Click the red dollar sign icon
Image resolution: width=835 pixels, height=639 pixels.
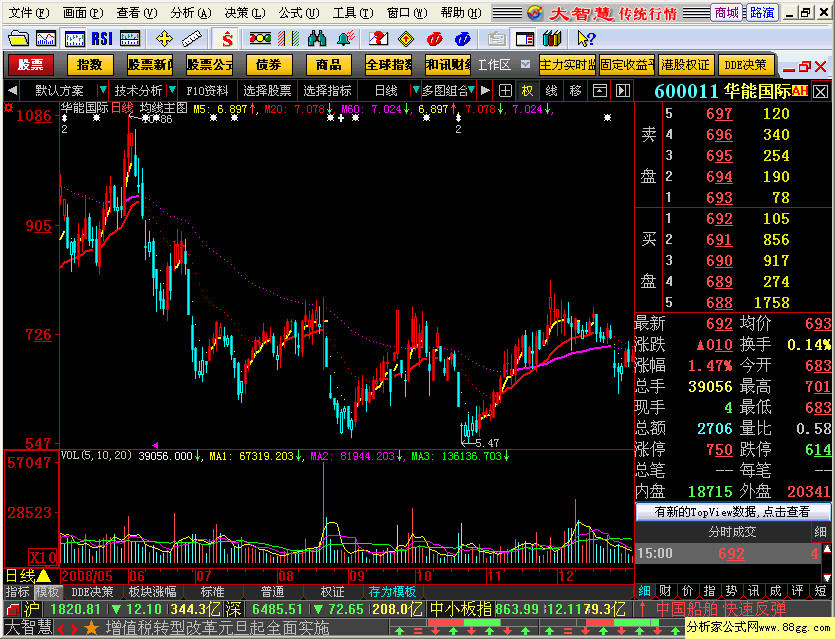(227, 38)
